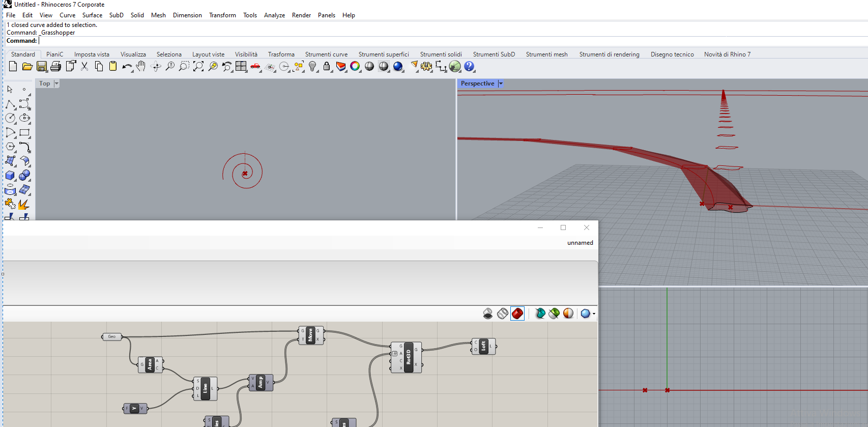This screenshot has width=868, height=427.
Task: Switch to the PianiC toolbar tab
Action: [55, 54]
